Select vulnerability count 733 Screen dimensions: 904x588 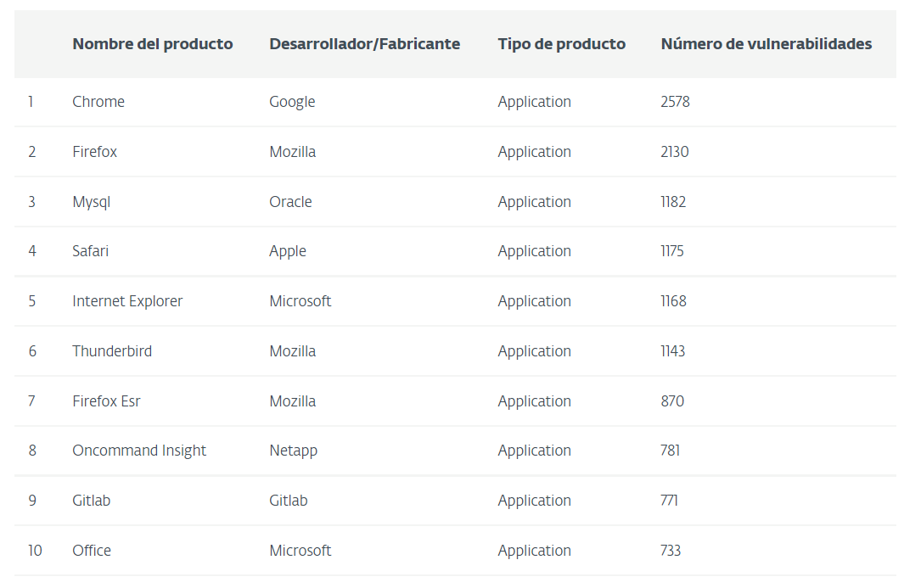(x=671, y=551)
